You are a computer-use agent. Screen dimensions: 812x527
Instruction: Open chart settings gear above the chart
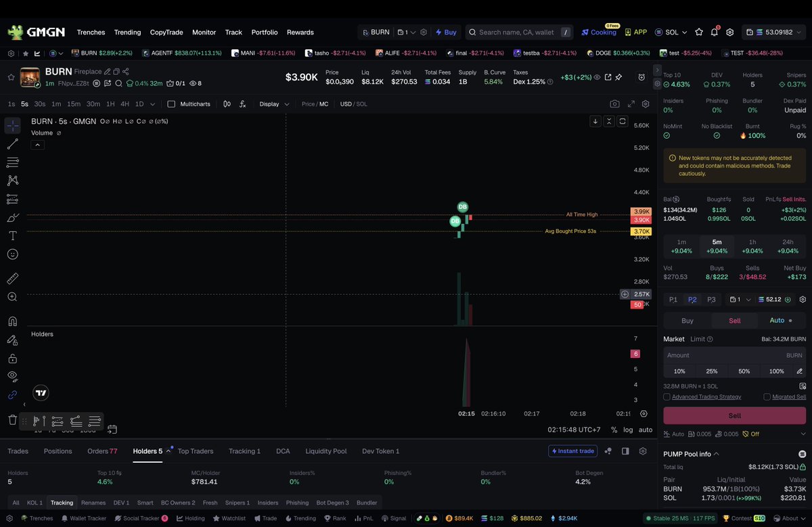click(x=646, y=104)
